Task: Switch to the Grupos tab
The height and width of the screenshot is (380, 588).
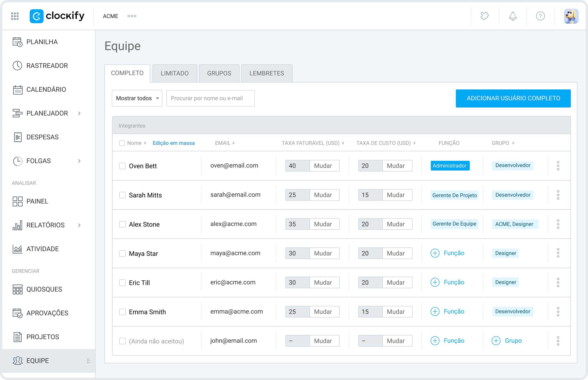Action: point(219,73)
